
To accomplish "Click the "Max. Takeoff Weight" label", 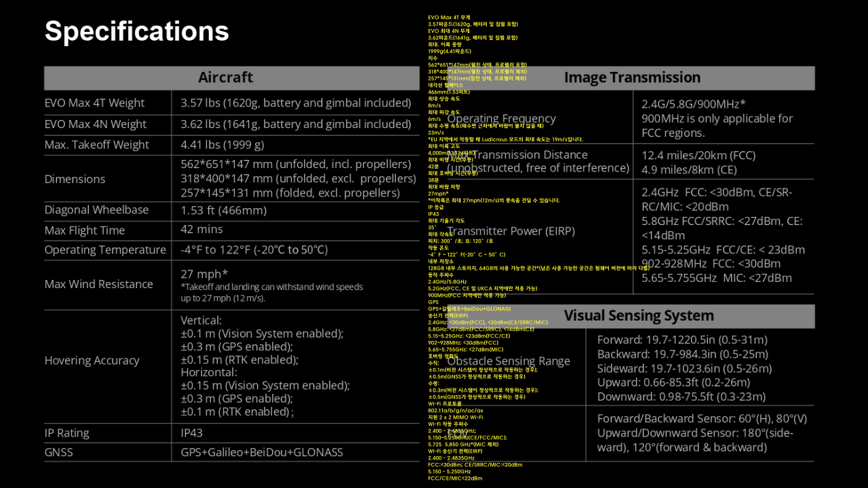I will [96, 144].
